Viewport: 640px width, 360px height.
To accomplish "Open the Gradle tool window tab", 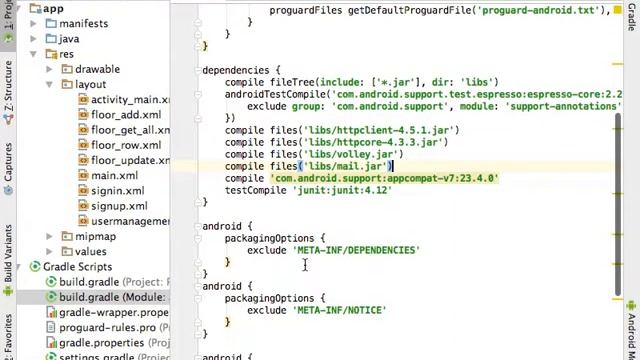I will 631,16.
